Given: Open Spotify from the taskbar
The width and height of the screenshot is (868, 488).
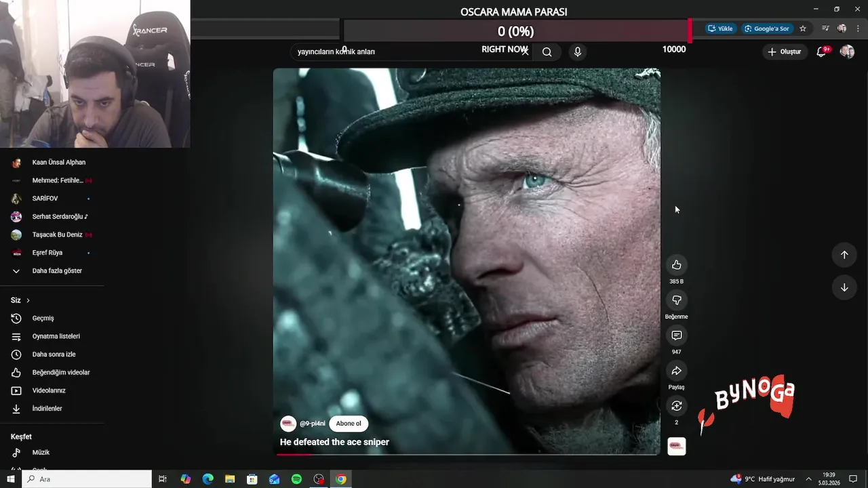Looking at the screenshot, I should (296, 479).
